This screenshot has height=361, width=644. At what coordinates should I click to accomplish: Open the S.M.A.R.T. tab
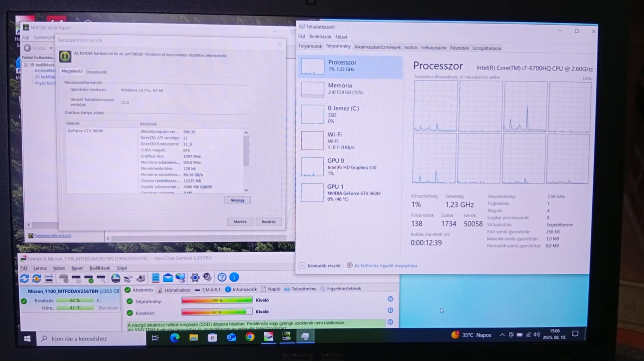tap(208, 289)
